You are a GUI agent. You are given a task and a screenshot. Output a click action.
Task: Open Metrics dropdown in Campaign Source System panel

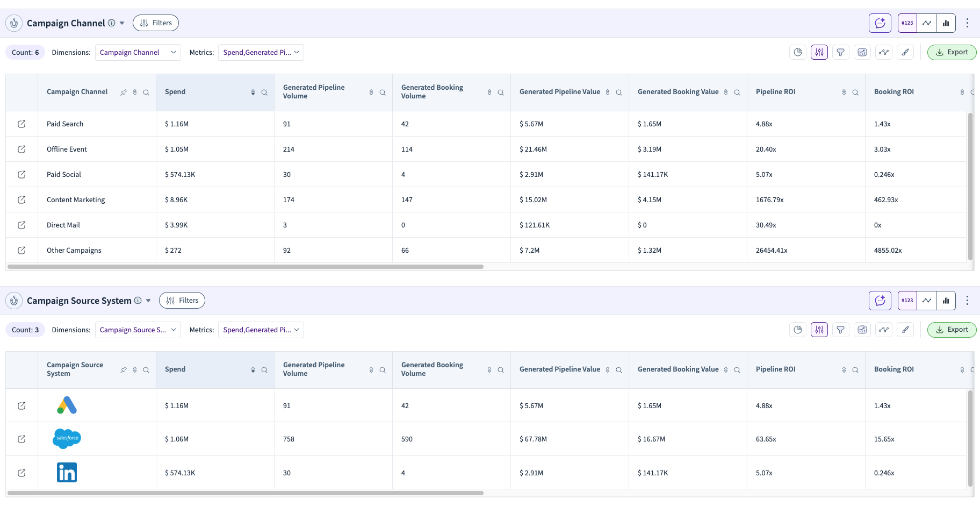tap(261, 330)
